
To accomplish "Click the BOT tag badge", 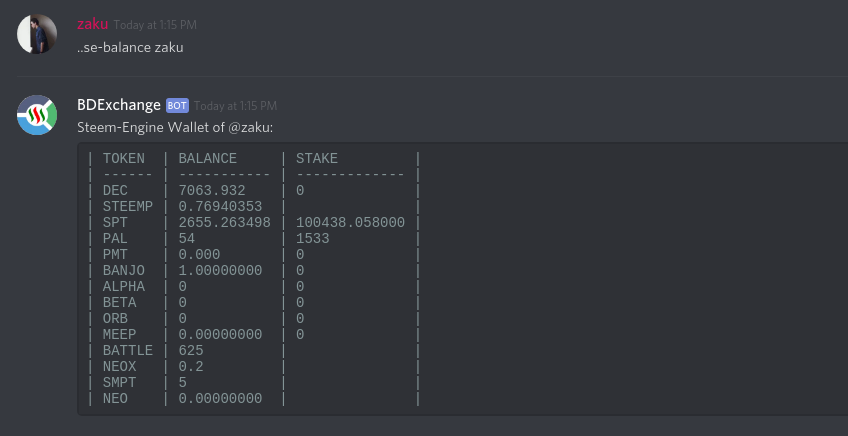I will tap(177, 105).
